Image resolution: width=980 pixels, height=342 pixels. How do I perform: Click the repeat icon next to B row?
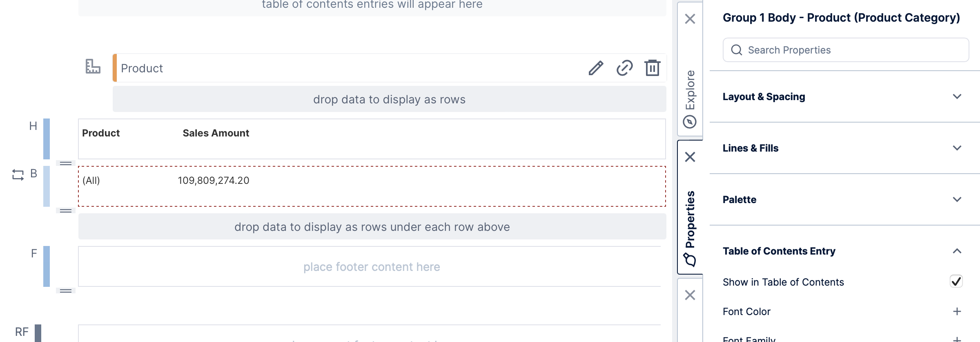(x=18, y=175)
